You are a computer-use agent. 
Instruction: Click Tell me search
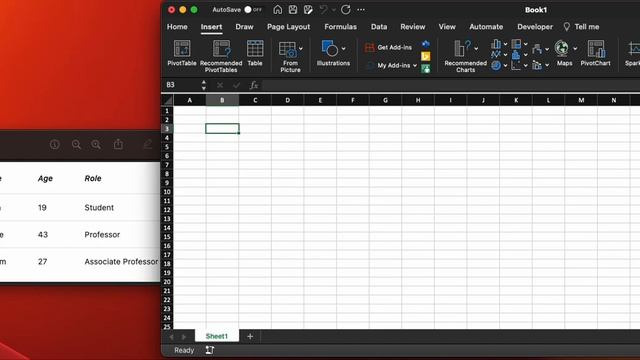tap(582, 27)
